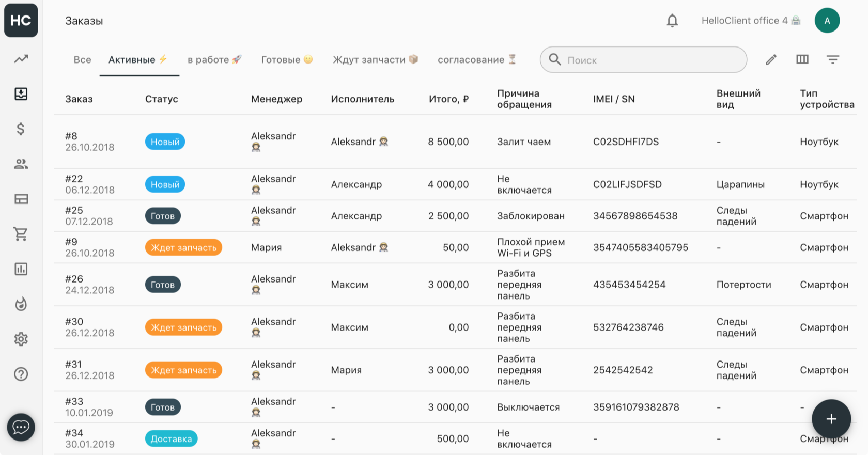Click the Менеджер column header
The width and height of the screenshot is (868, 455).
pos(276,99)
